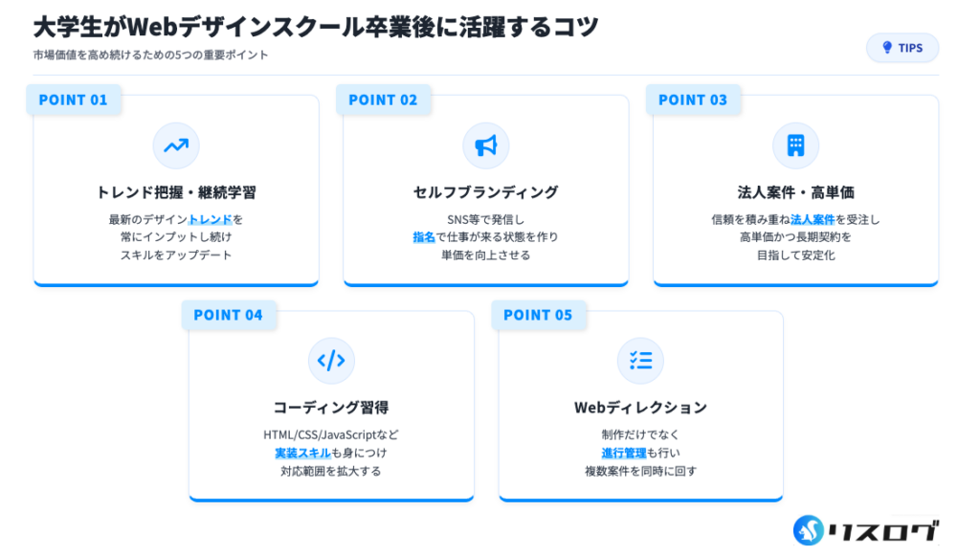The width and height of the screenshot is (980, 556).
Task: Click the highlighted 実装スキル keyword
Action: point(301,453)
